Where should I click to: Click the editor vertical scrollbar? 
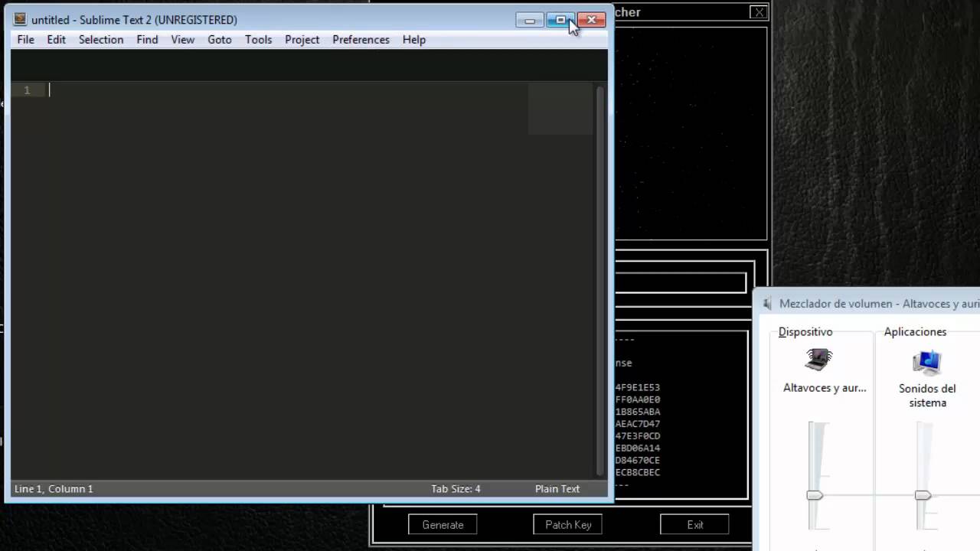pyautogui.click(x=600, y=280)
